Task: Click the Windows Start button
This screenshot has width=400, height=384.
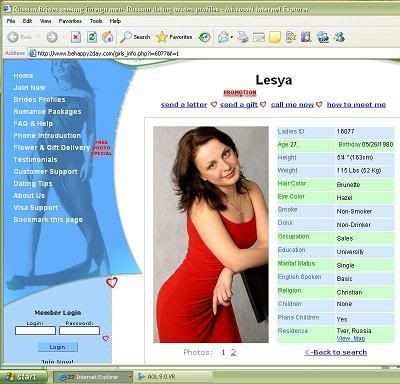Action: 23,377
